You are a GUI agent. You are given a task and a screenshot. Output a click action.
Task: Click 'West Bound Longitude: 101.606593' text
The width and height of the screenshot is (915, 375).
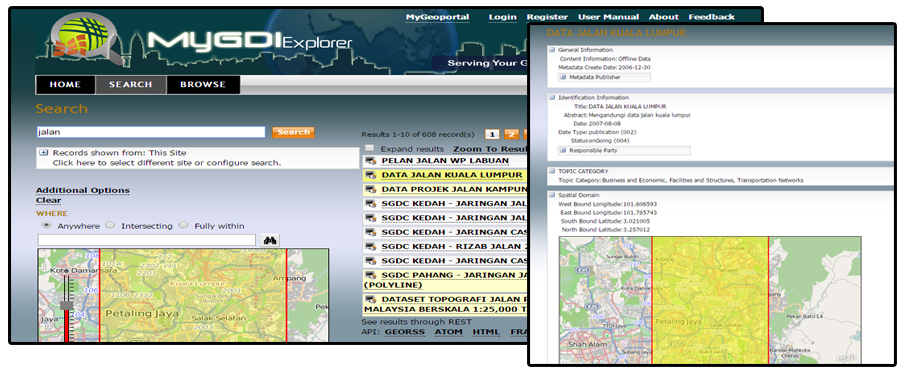tap(607, 204)
